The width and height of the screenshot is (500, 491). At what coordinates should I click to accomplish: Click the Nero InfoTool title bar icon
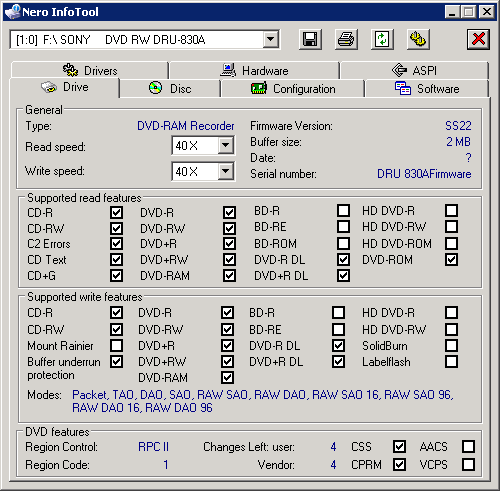click(x=12, y=12)
